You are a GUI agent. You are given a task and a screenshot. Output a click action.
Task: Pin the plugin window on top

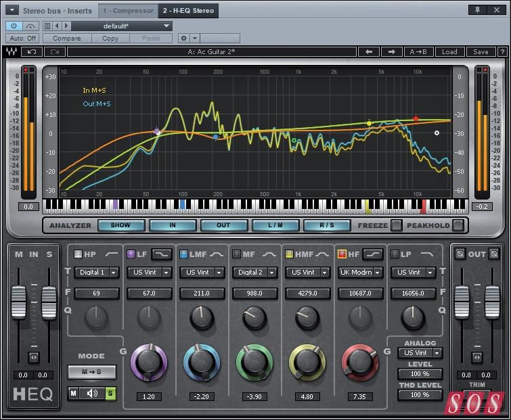[477, 10]
